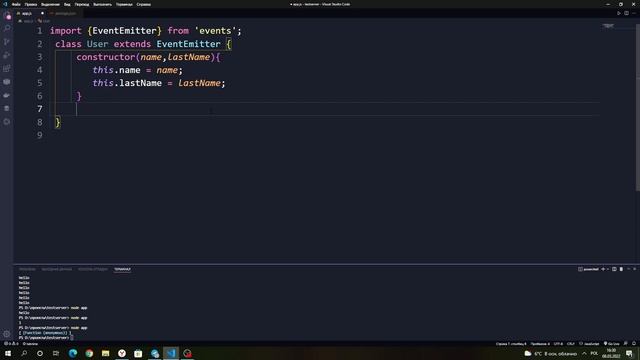Select the Терминал panel tab
640x360 pixels.
coord(122,269)
